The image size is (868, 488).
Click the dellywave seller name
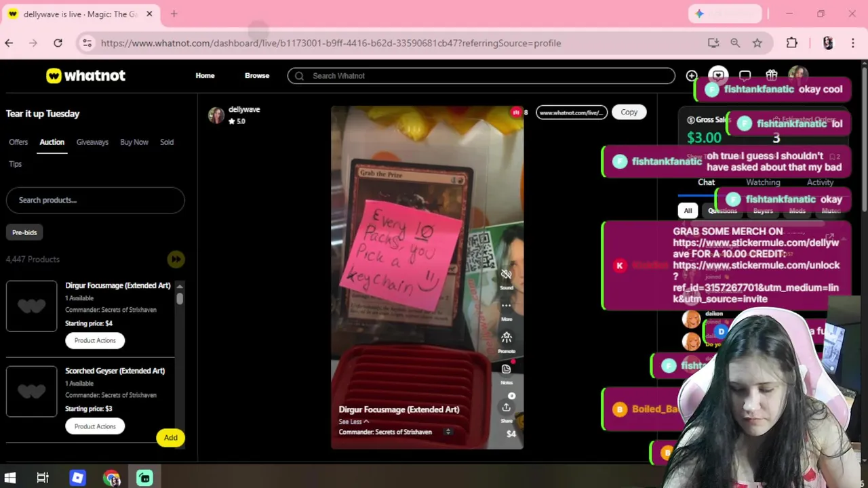coord(244,109)
